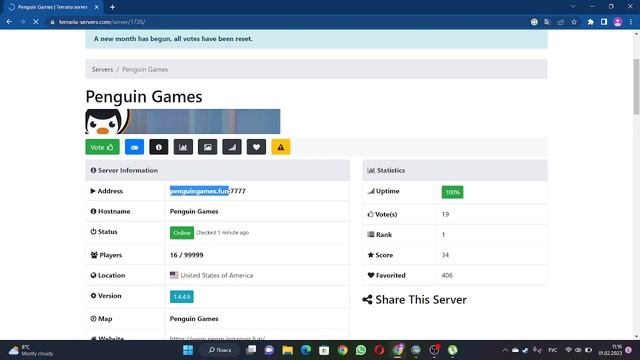640x360 pixels.
Task: Click the heart favorite icon button
Action: [x=256, y=147]
